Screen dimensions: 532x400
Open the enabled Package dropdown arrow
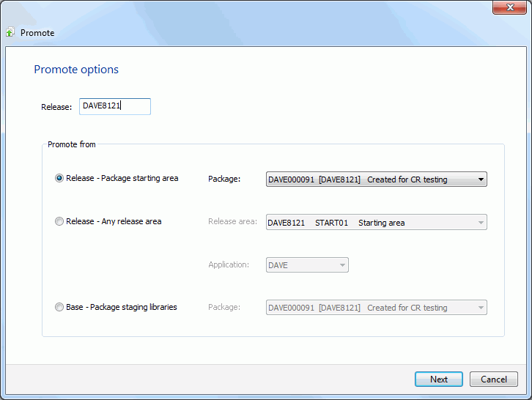[x=481, y=179]
